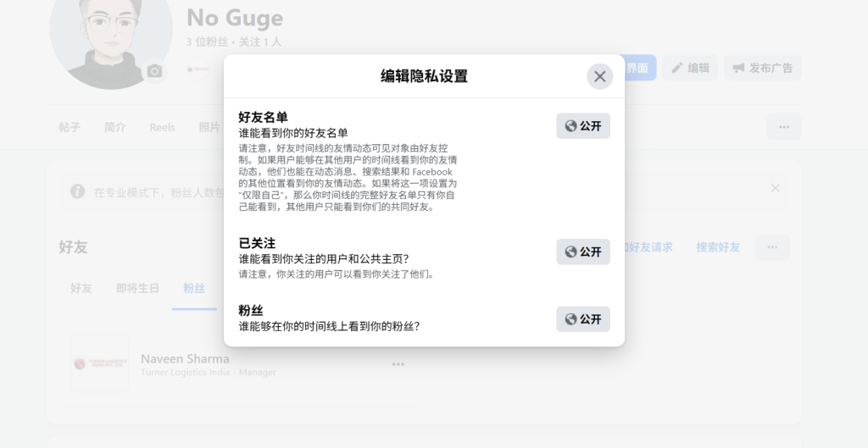Select the 粉丝 friends tab

[x=194, y=288]
